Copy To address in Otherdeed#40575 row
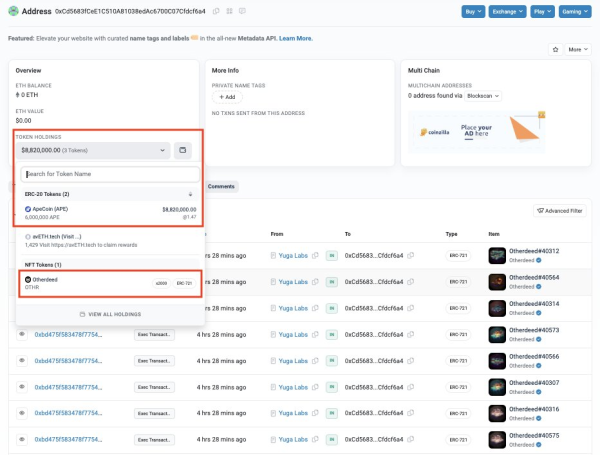 410,440
